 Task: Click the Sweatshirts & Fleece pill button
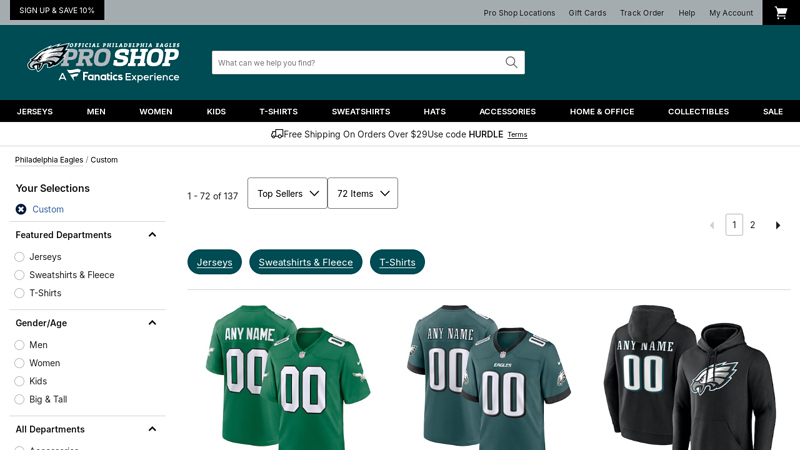tap(305, 262)
